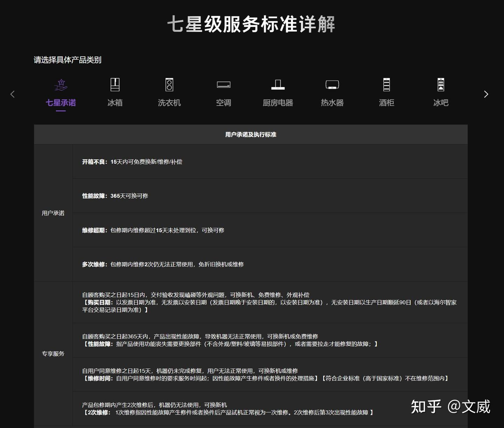Click the 自顾客购买之日起365天内 service text
This screenshot has height=428, width=504.
coord(200,336)
